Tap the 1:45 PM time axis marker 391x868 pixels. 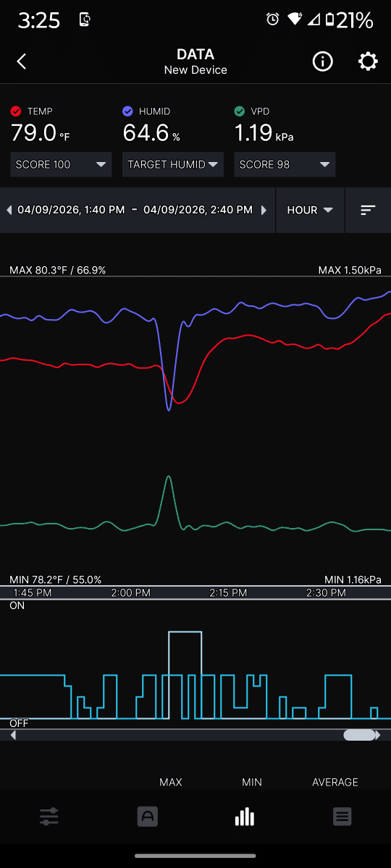click(33, 592)
